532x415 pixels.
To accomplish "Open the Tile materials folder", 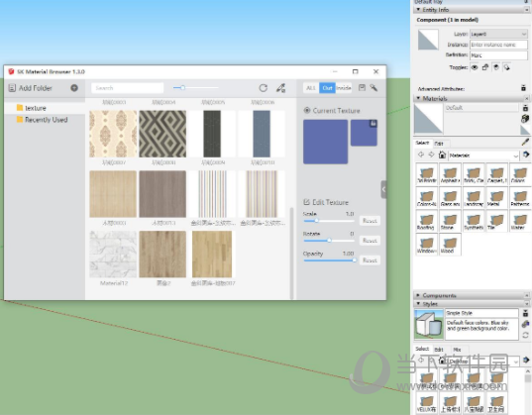I will click(496, 221).
